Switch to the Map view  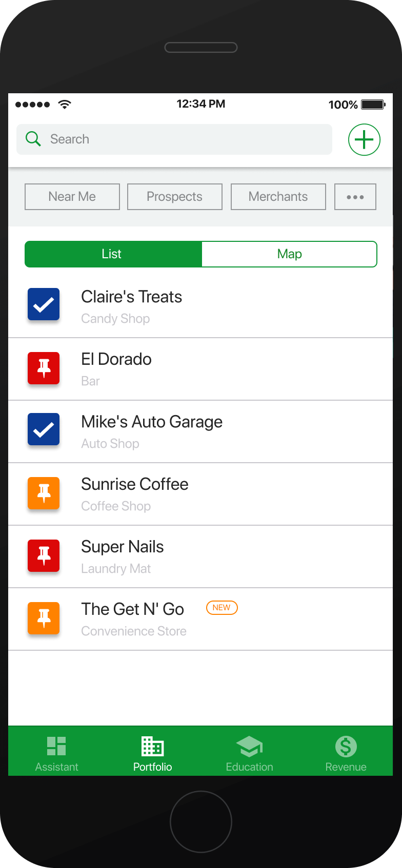(x=289, y=254)
